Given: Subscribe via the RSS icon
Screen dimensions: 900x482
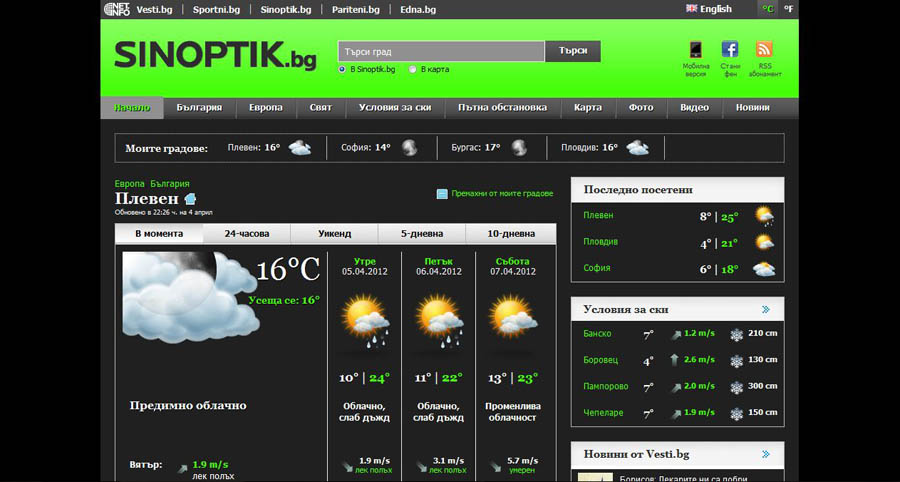Looking at the screenshot, I should (x=764, y=49).
